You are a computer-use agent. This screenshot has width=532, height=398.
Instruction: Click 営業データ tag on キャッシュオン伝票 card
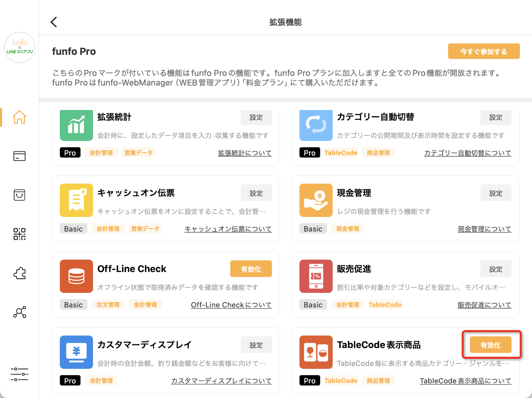pyautogui.click(x=145, y=229)
